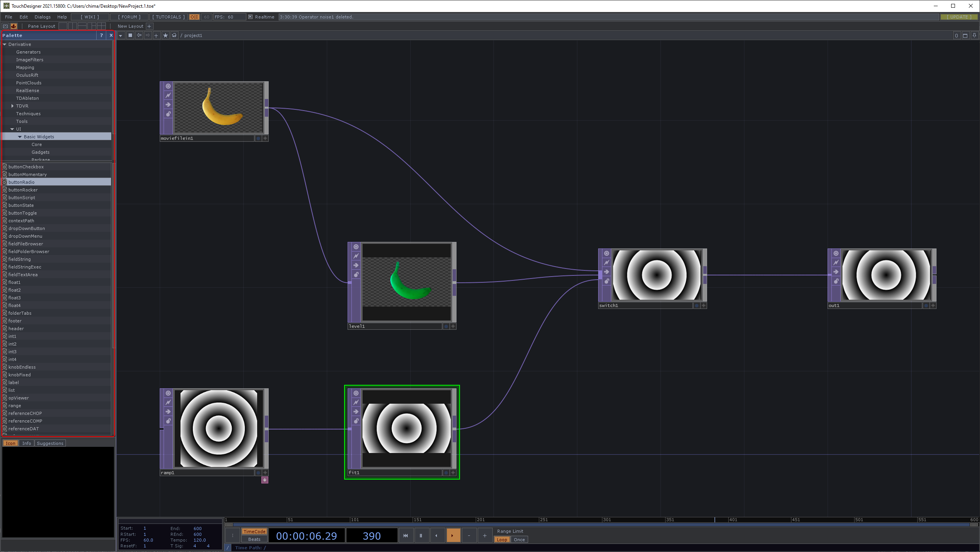This screenshot has height=552, width=980.
Task: Click the timeline ruler at frame 201
Action: (x=477, y=520)
